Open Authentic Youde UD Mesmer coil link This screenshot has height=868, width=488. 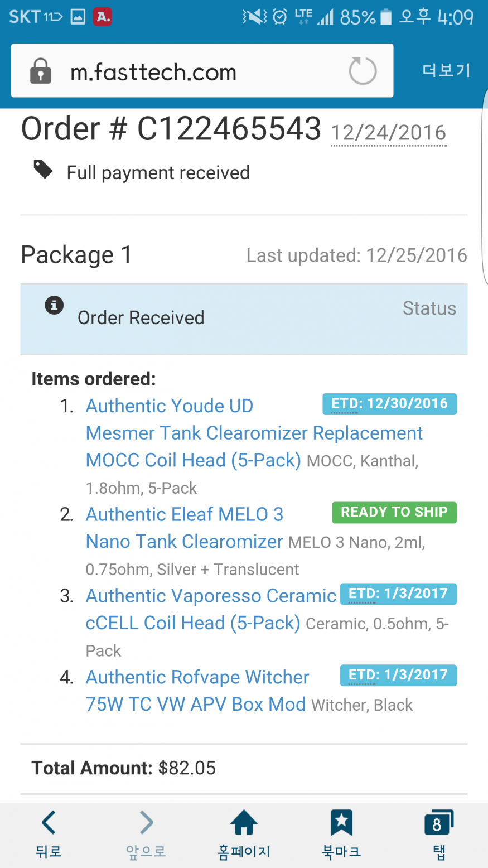(x=254, y=433)
